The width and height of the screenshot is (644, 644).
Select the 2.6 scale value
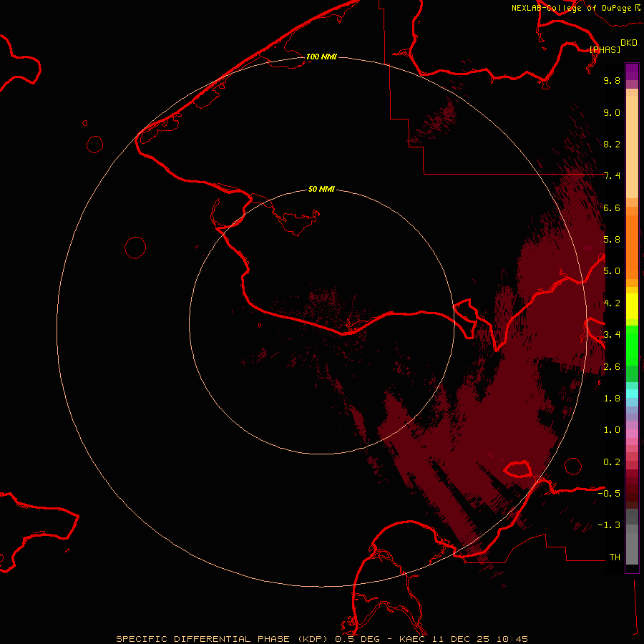pyautogui.click(x=612, y=367)
